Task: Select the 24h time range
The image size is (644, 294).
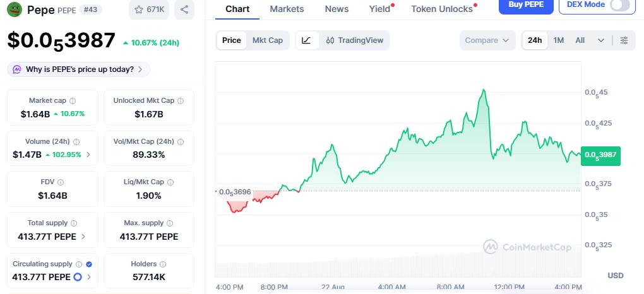Action: tap(535, 40)
